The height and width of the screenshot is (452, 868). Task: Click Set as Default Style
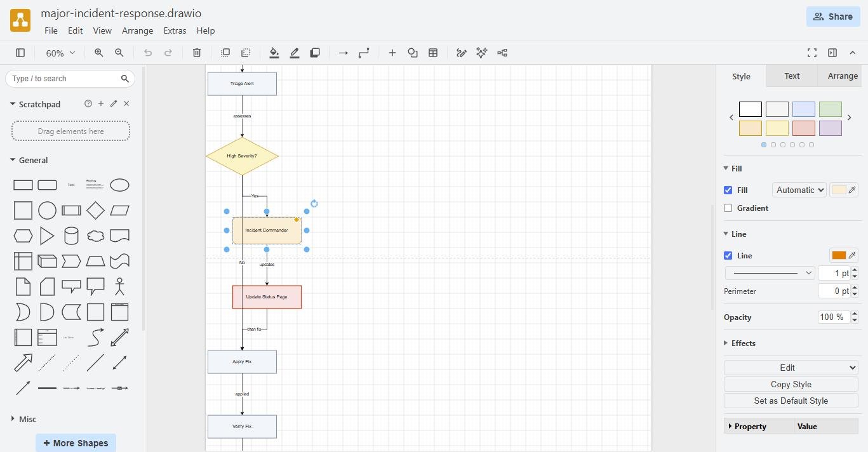click(x=791, y=401)
